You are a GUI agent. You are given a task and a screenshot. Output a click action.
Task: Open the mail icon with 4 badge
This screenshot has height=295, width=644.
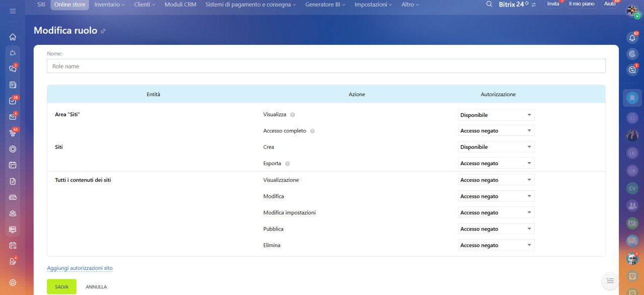point(13,117)
